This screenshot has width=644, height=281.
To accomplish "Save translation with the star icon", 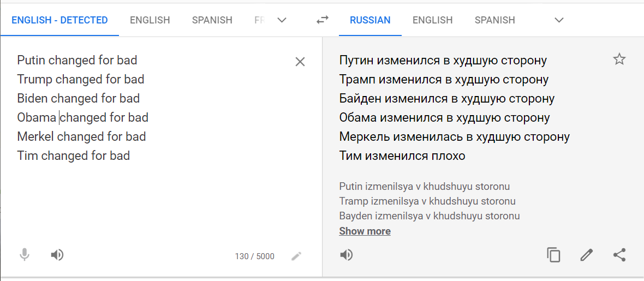I will pos(619,59).
